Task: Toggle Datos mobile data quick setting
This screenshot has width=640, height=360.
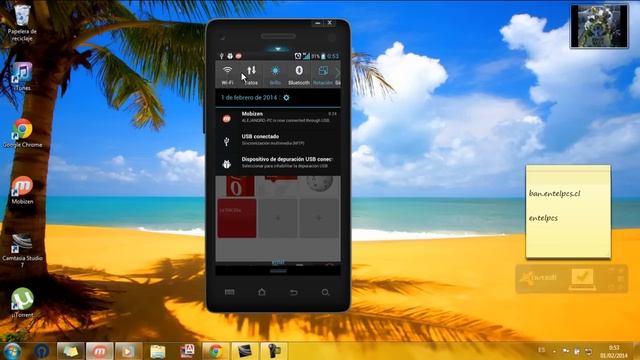Action: point(251,74)
